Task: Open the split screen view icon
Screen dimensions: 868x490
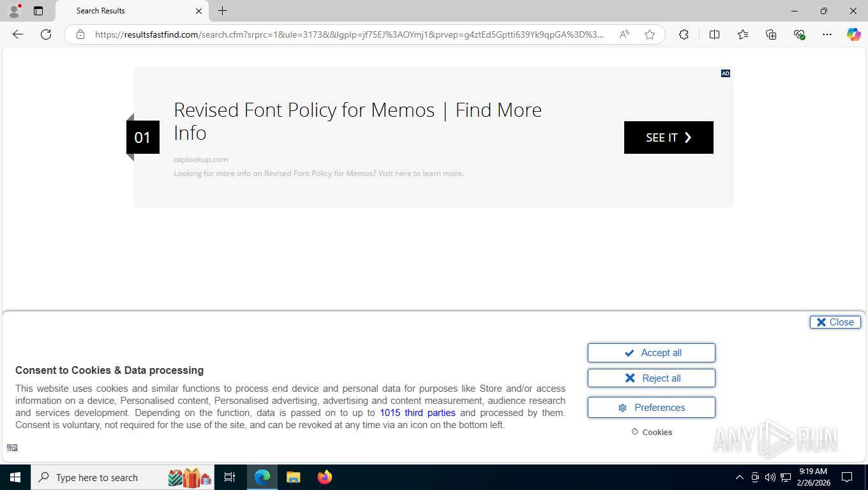Action: pos(714,34)
